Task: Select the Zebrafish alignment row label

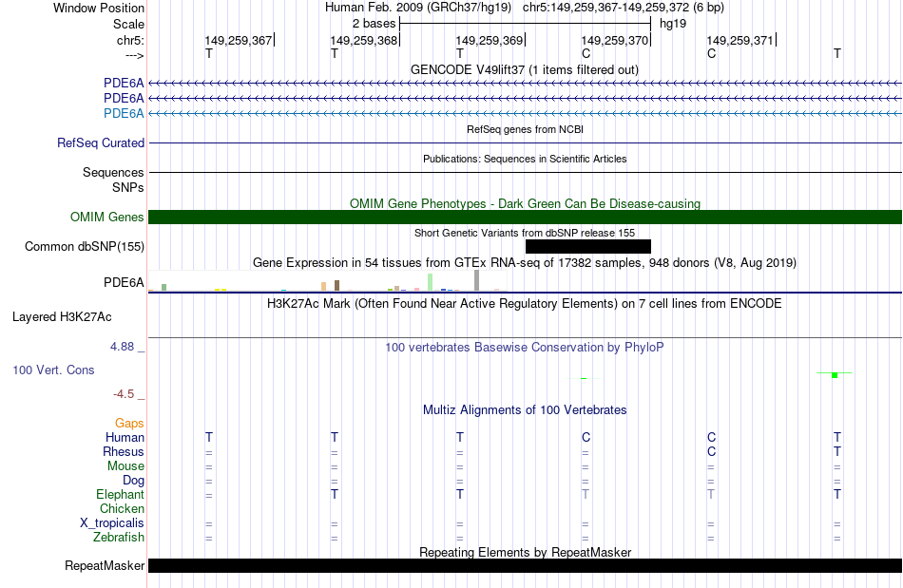Action: pos(119,538)
